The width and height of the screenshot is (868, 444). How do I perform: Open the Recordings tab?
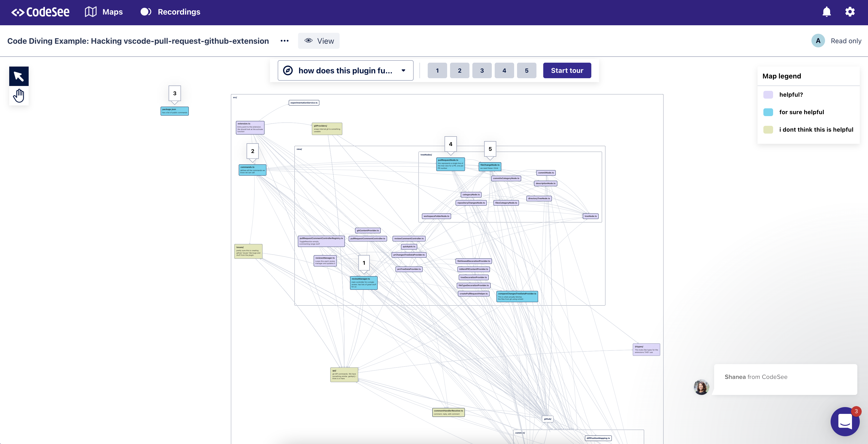tap(170, 12)
